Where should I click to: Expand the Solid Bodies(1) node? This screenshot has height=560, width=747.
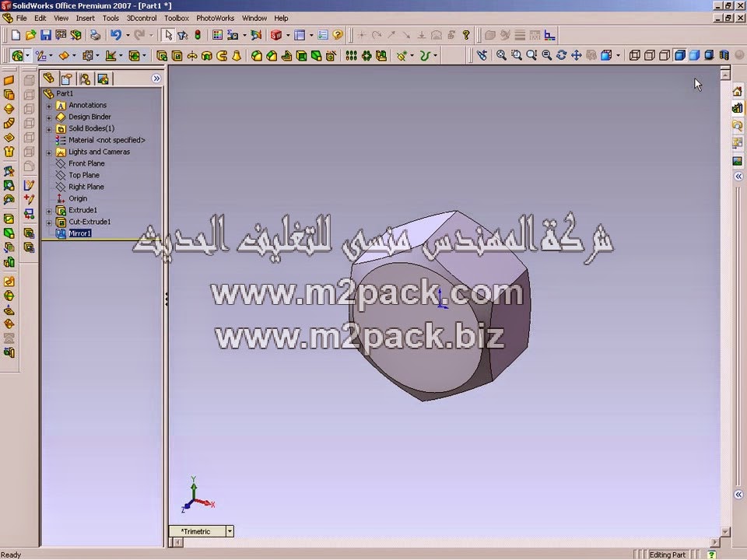coord(48,128)
